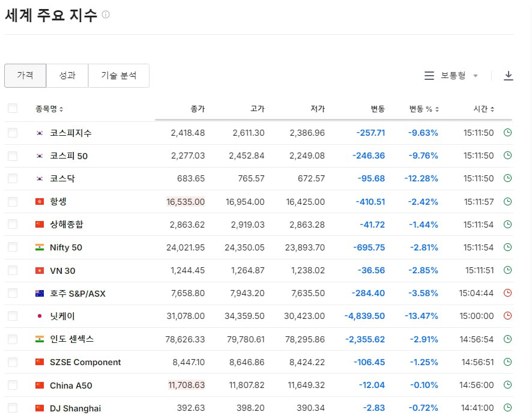The width and height of the screenshot is (532, 418).
Task: Click the South Korea flag next to 코스닥
Action: tap(40, 178)
